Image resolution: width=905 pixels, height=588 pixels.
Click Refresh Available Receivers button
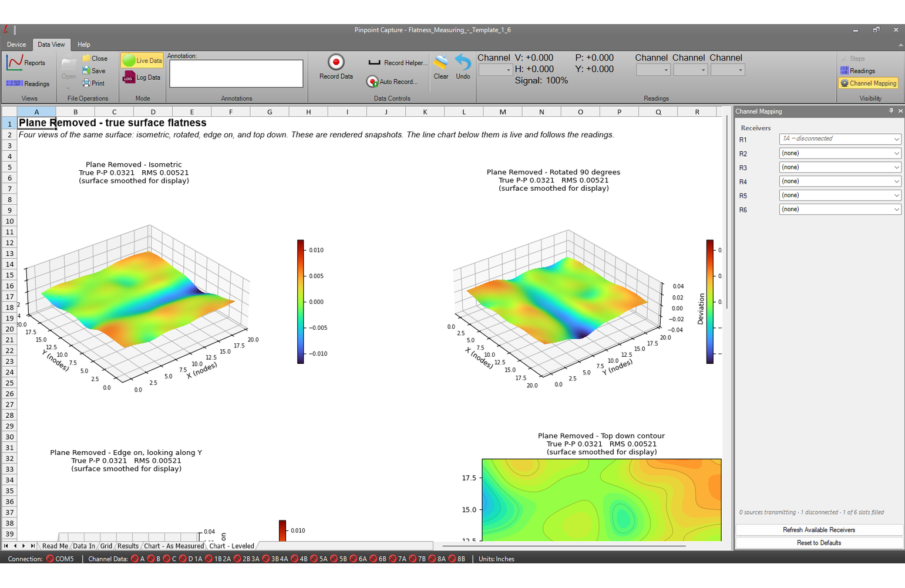click(819, 530)
